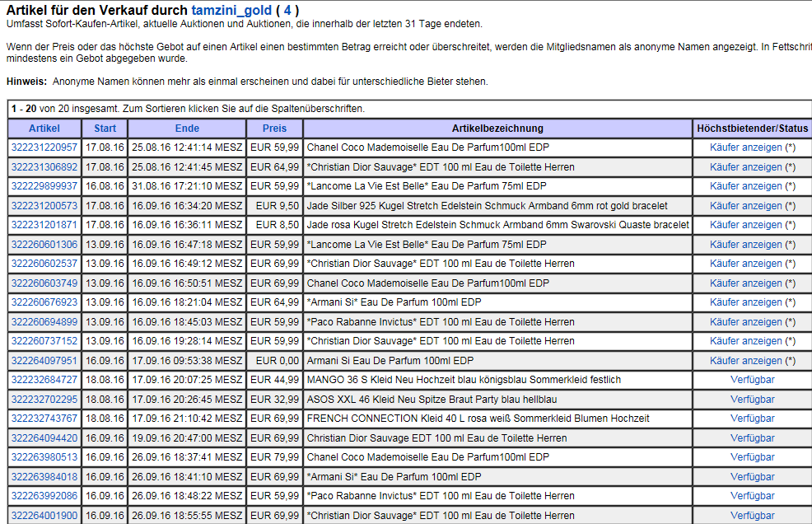Select the ASOS XXL 46 Kleid description

click(432, 400)
